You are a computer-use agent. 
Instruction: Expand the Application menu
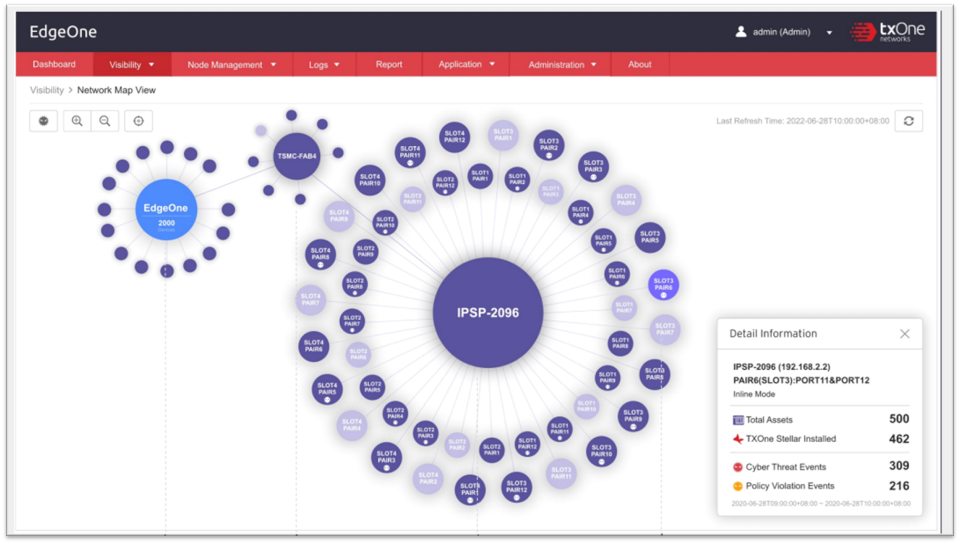(x=466, y=64)
